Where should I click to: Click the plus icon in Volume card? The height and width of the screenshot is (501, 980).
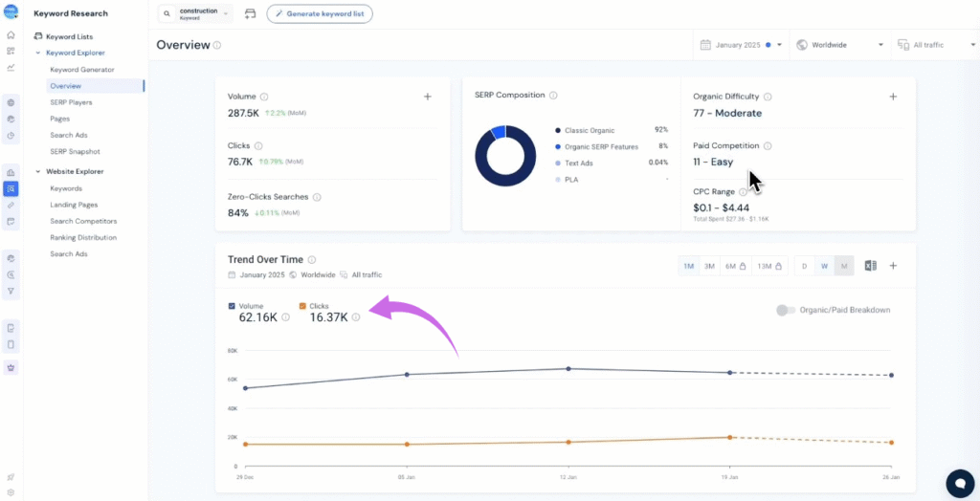[428, 97]
